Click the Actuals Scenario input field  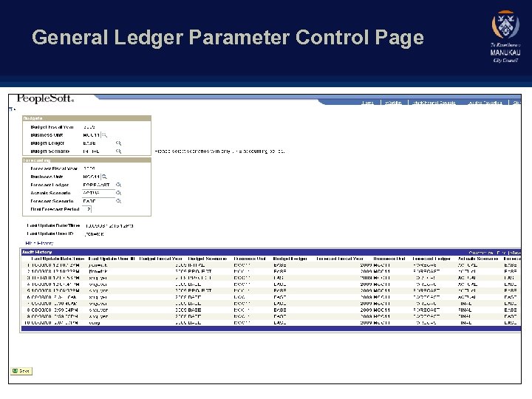(98, 193)
